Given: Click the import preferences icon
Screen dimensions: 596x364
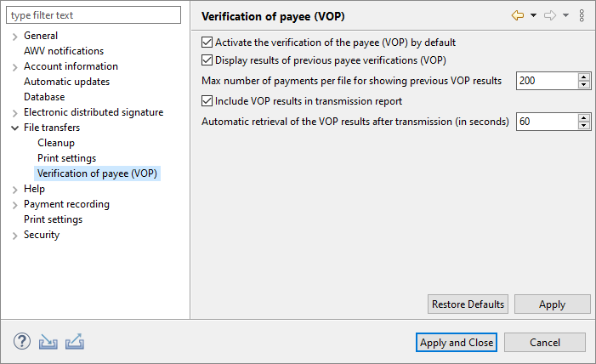Looking at the screenshot, I should 48,342.
